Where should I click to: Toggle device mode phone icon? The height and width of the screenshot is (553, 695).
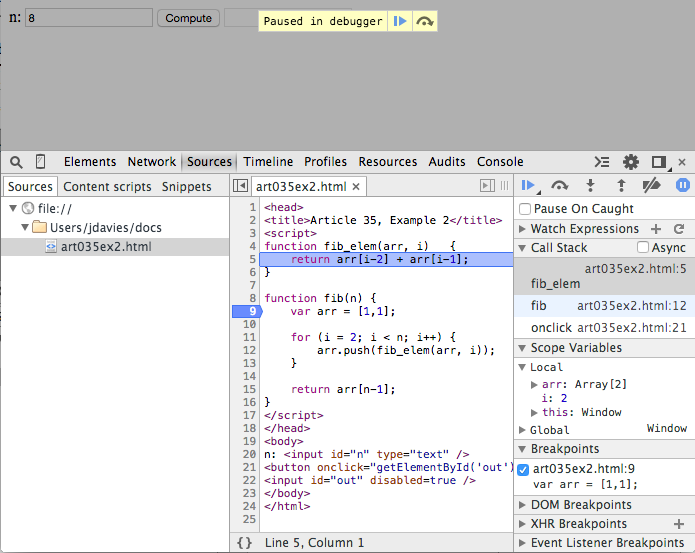point(40,162)
